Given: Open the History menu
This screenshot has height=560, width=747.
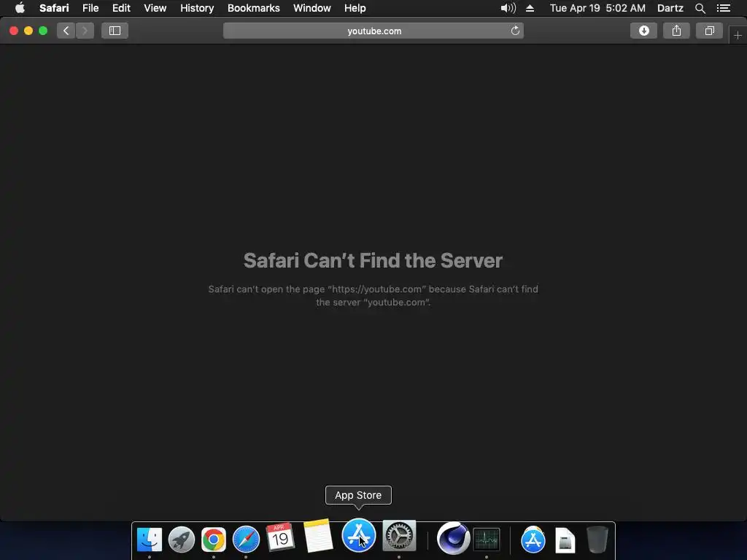Looking at the screenshot, I should click(x=197, y=8).
